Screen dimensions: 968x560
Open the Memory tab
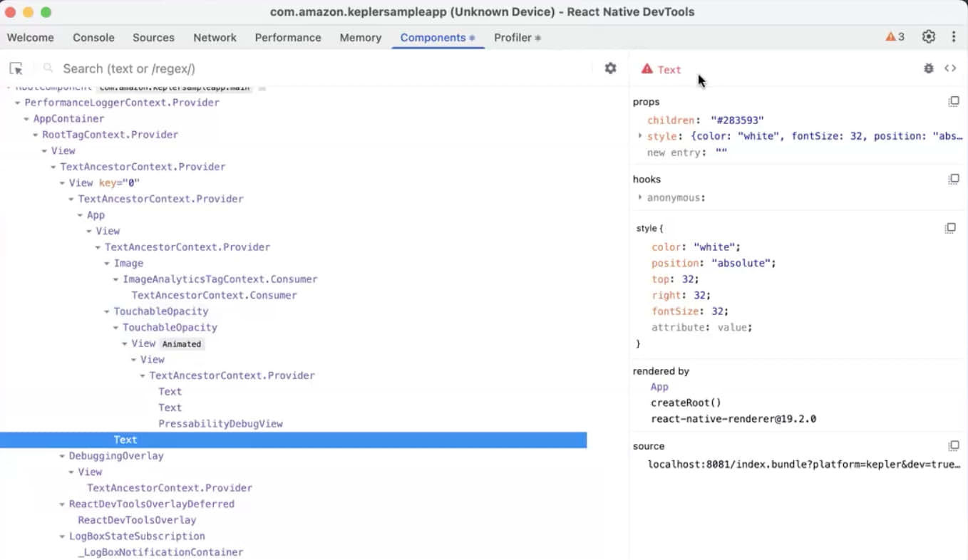coord(361,38)
